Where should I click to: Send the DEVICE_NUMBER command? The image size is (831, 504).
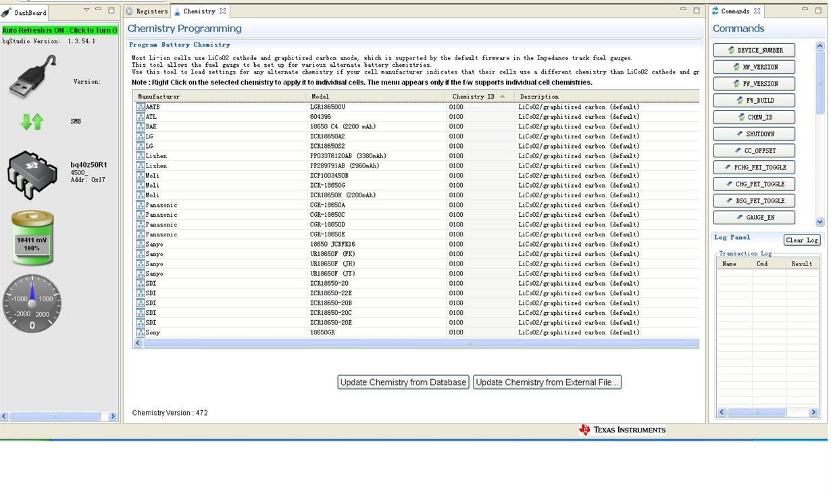(x=754, y=50)
